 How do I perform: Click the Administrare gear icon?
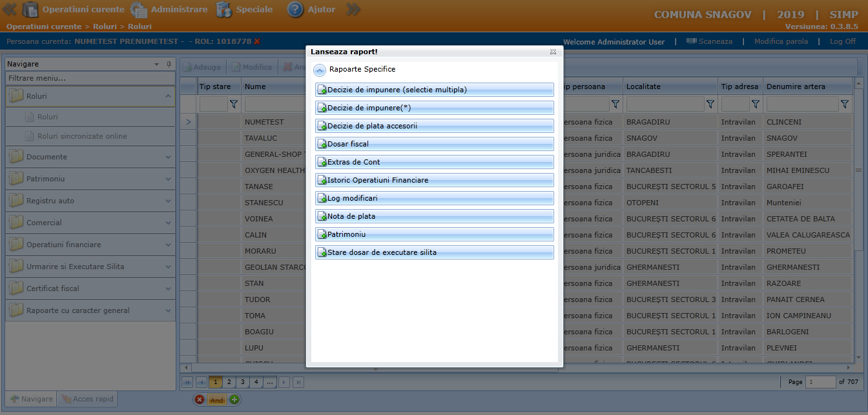point(139,10)
